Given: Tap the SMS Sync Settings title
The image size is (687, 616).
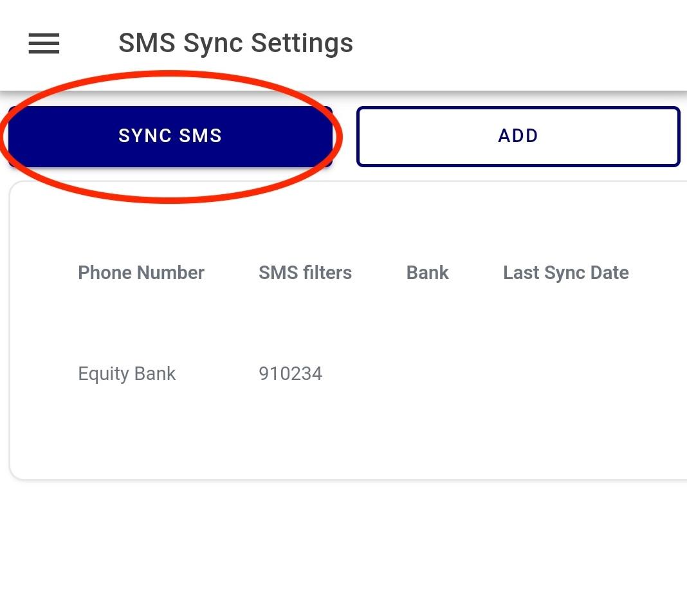Looking at the screenshot, I should tap(235, 43).
